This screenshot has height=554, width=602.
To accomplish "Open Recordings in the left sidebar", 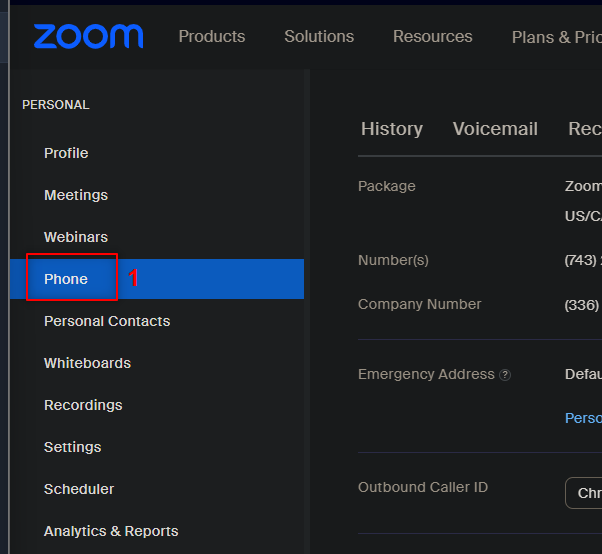I will (x=83, y=405).
